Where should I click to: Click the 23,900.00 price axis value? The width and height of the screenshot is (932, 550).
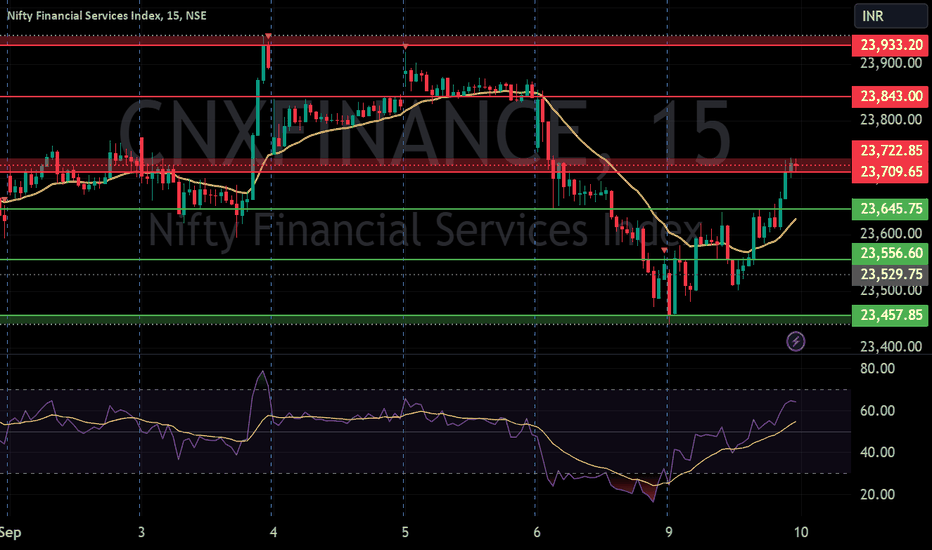pyautogui.click(x=891, y=63)
